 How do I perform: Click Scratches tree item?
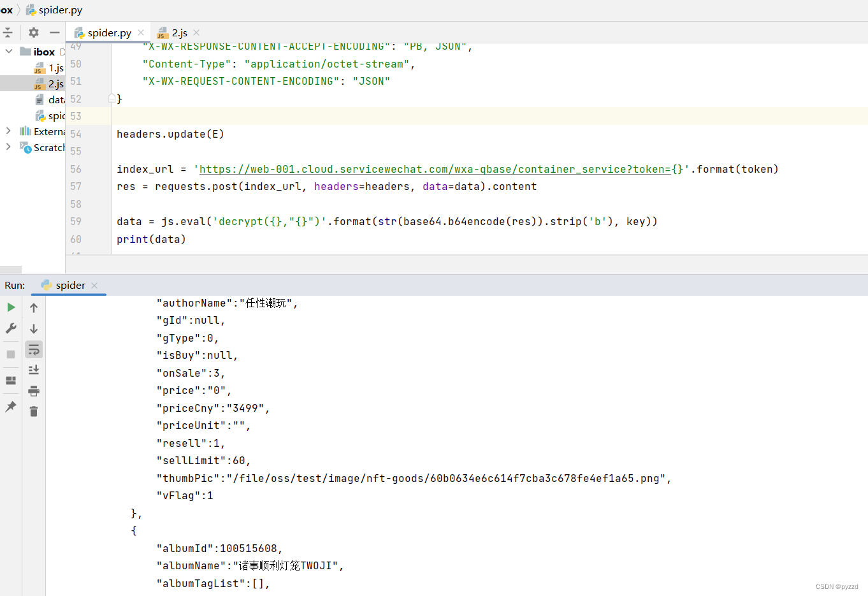42,147
